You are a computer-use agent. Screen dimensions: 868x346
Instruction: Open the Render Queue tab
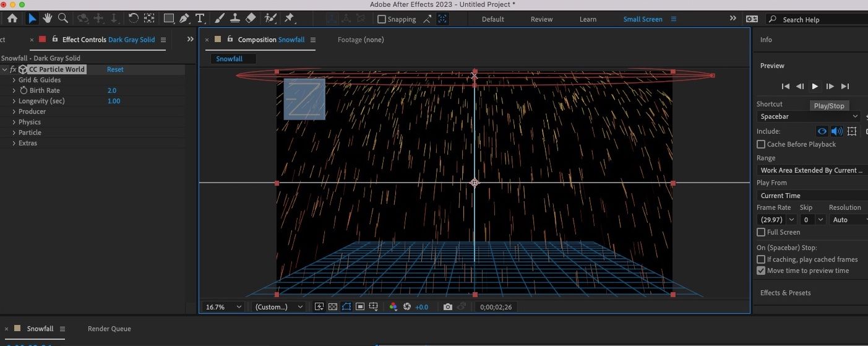point(109,329)
